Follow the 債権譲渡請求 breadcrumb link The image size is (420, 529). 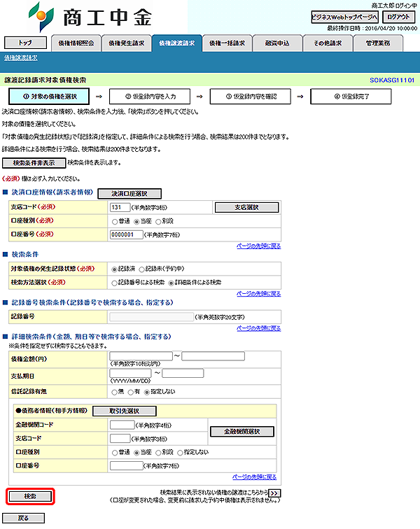[x=21, y=58]
